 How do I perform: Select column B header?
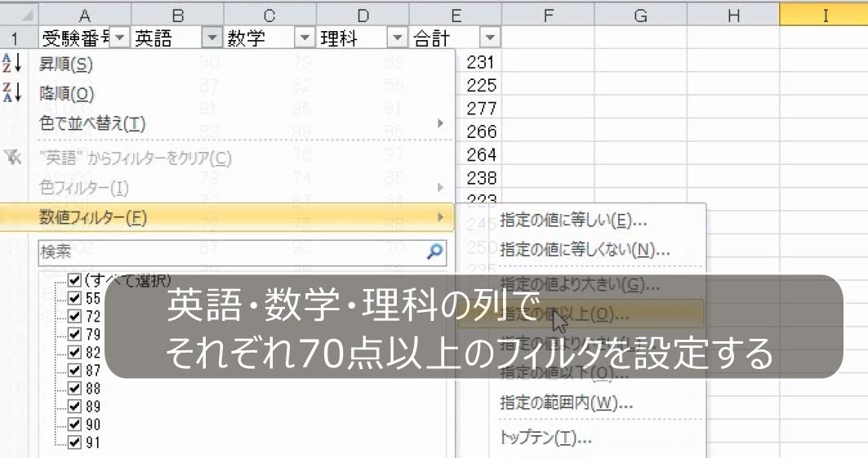tap(177, 15)
